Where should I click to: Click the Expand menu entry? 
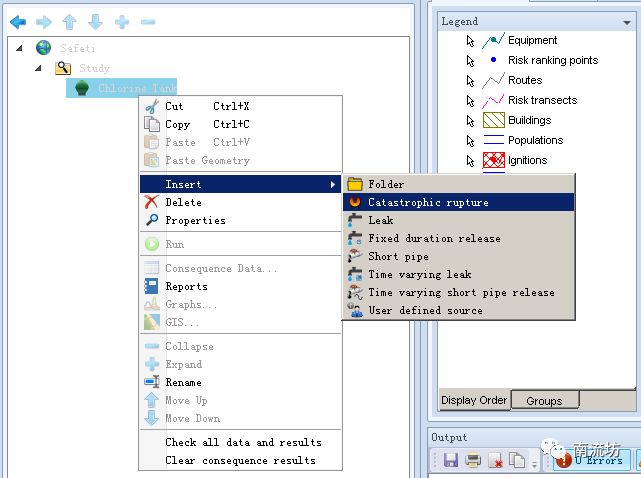pyautogui.click(x=240, y=364)
